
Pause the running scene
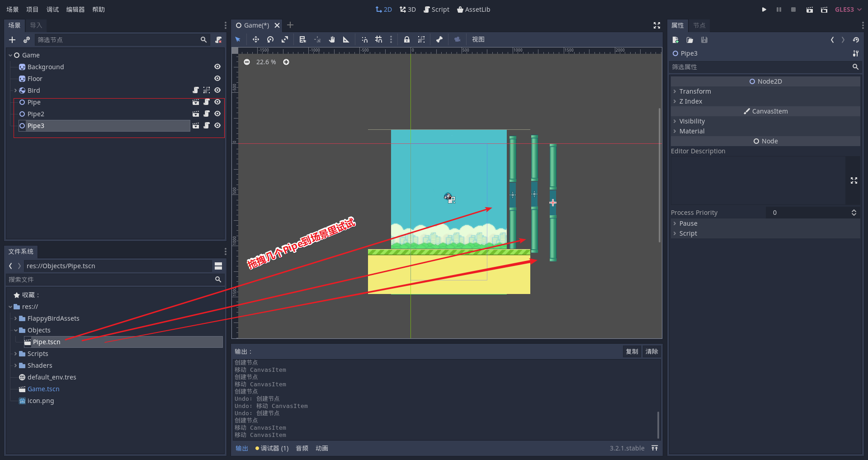coord(779,9)
